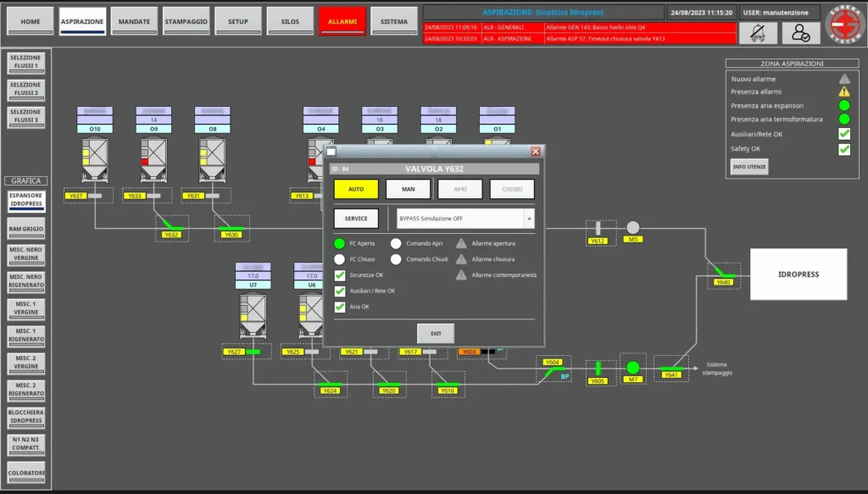Image resolution: width=868 pixels, height=494 pixels.
Task: Expand the BYPASS Simulazione dropdown arrow
Action: [x=529, y=219]
